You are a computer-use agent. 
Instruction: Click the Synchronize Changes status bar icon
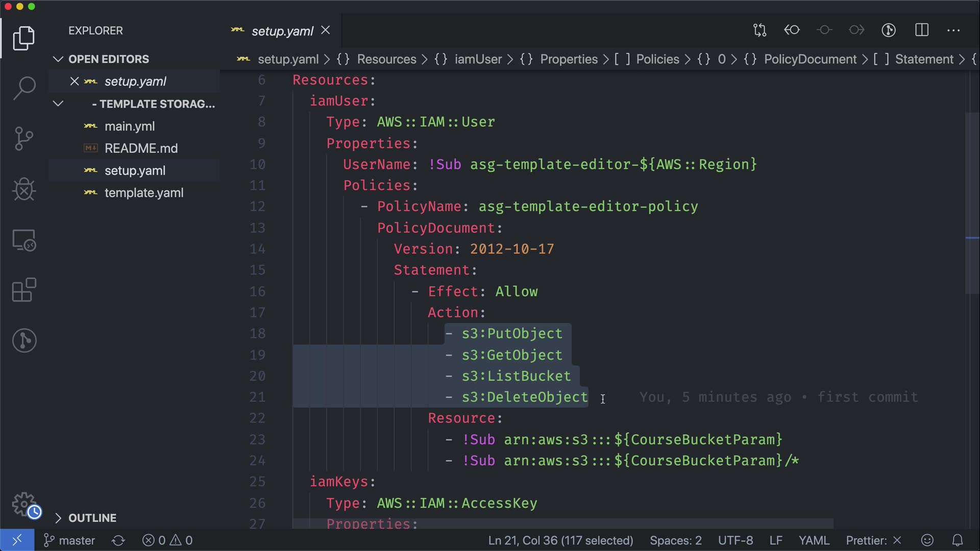118,540
